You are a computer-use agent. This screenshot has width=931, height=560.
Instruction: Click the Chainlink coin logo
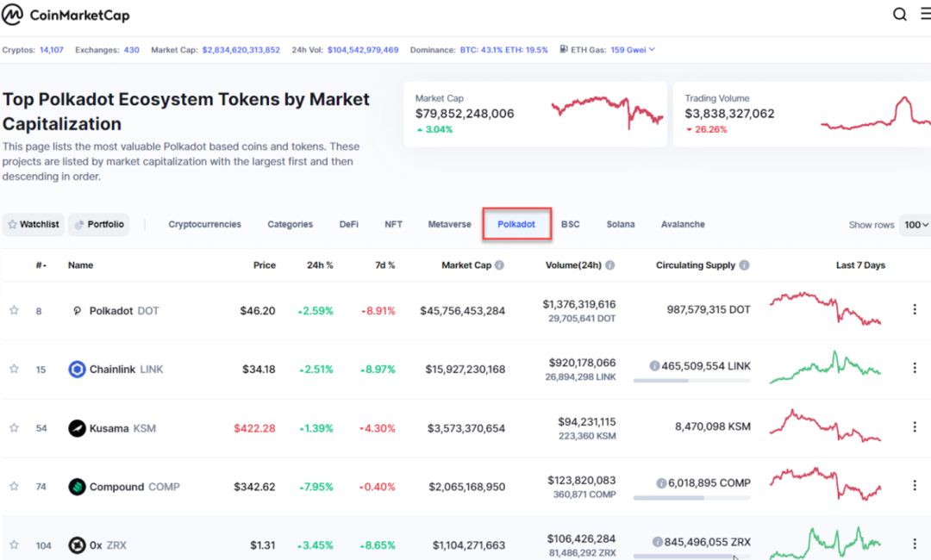(77, 369)
